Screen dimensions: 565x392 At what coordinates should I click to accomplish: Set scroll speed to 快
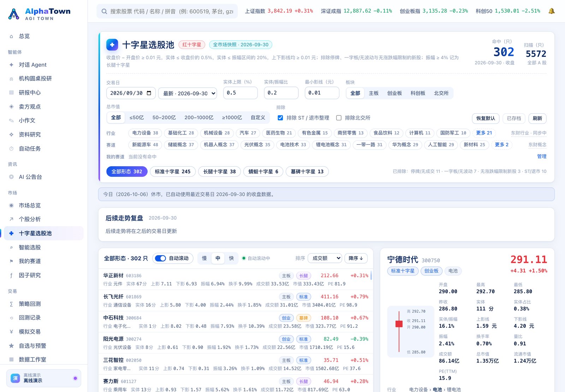click(231, 258)
